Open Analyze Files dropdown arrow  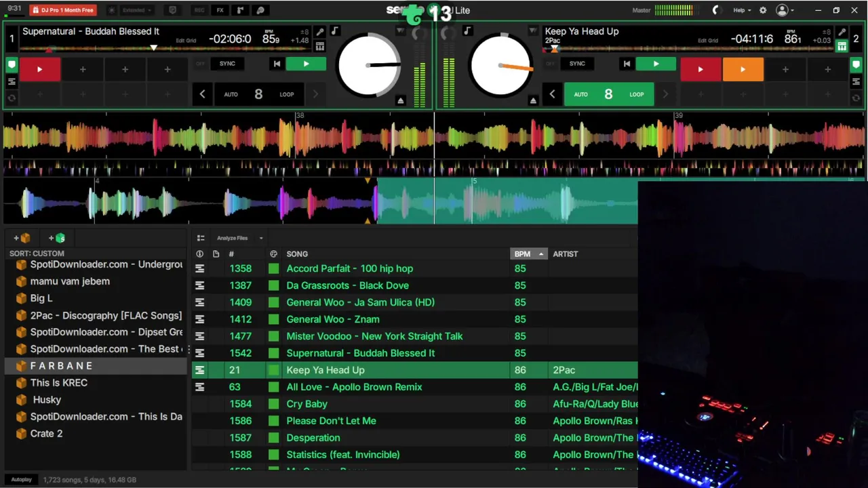coord(260,238)
